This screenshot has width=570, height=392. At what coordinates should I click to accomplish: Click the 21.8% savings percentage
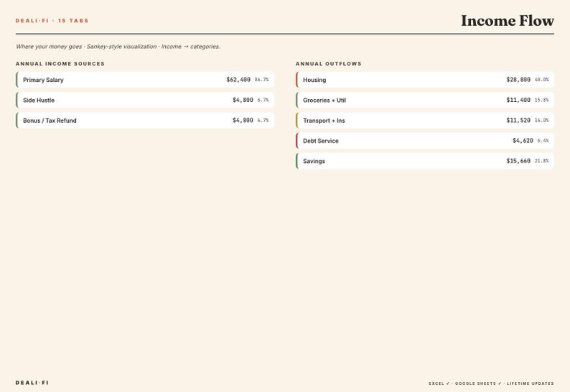[542, 161]
